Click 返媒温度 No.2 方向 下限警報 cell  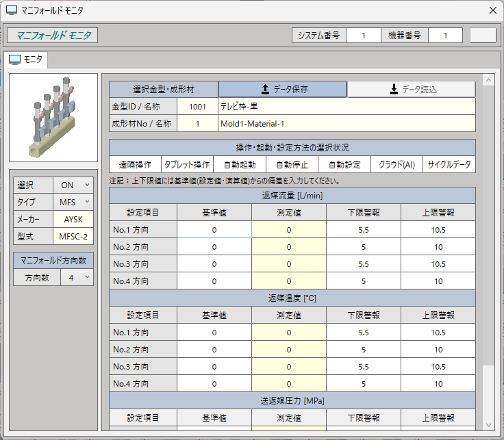pos(364,350)
